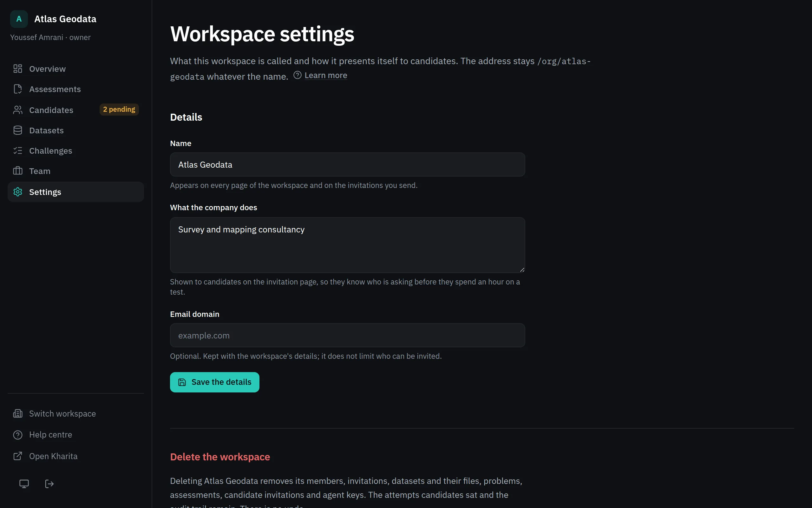Click the textarea resize handle corner
The image size is (812, 508).
click(x=522, y=270)
